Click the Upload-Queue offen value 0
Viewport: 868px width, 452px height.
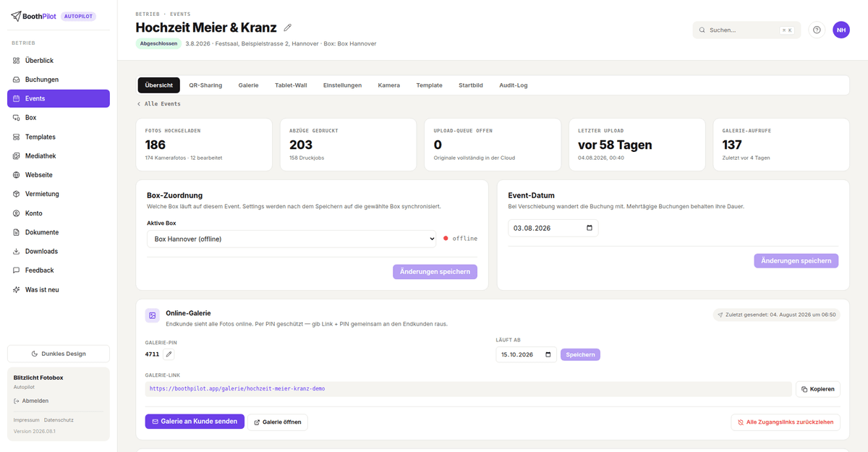point(438,145)
